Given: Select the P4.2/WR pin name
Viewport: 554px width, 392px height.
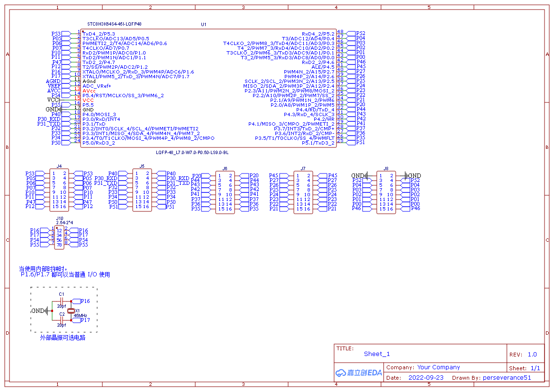Looking at the screenshot, I should click(x=324, y=119).
